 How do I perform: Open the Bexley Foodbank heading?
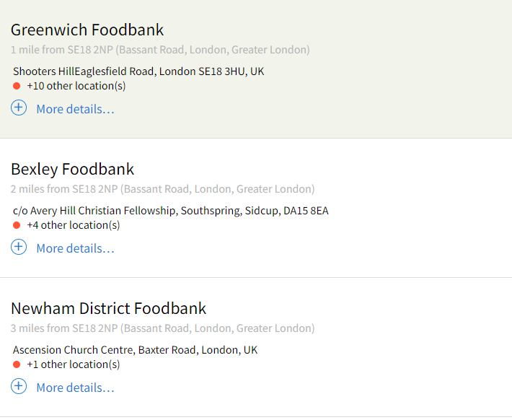tap(73, 170)
